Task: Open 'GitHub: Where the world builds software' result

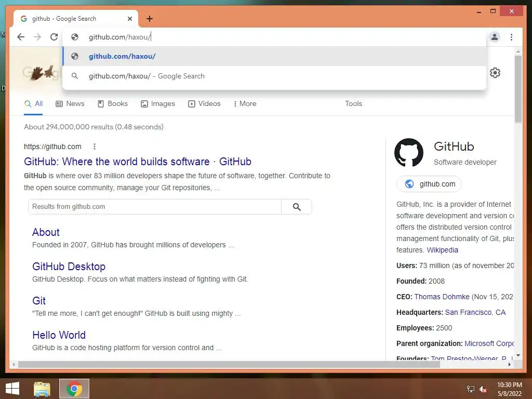Action: point(137,162)
